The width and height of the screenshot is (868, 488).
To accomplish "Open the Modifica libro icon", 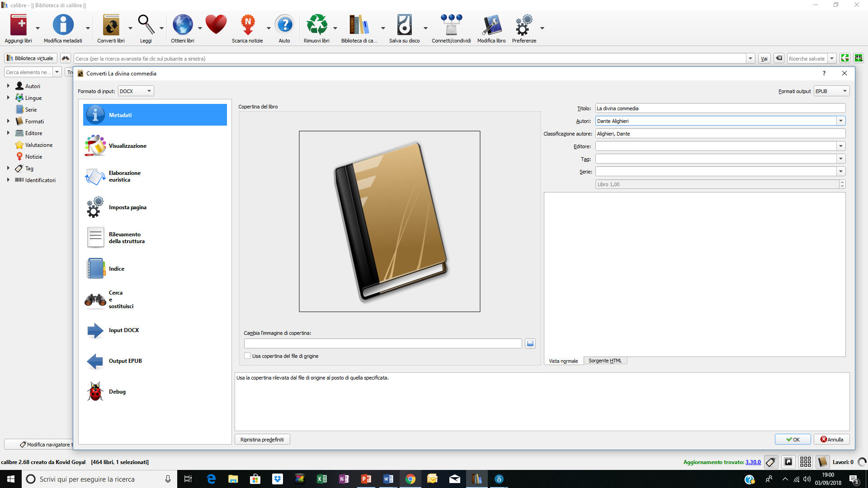I will click(491, 25).
